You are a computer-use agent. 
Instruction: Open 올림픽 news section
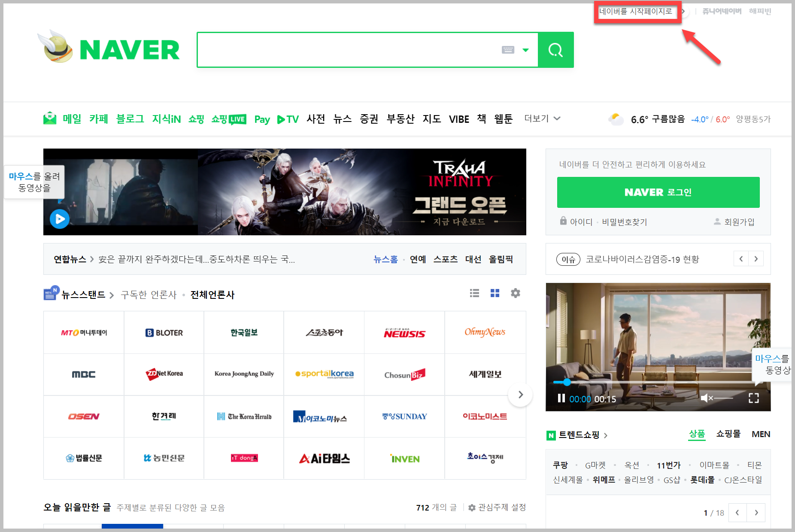coord(501,259)
